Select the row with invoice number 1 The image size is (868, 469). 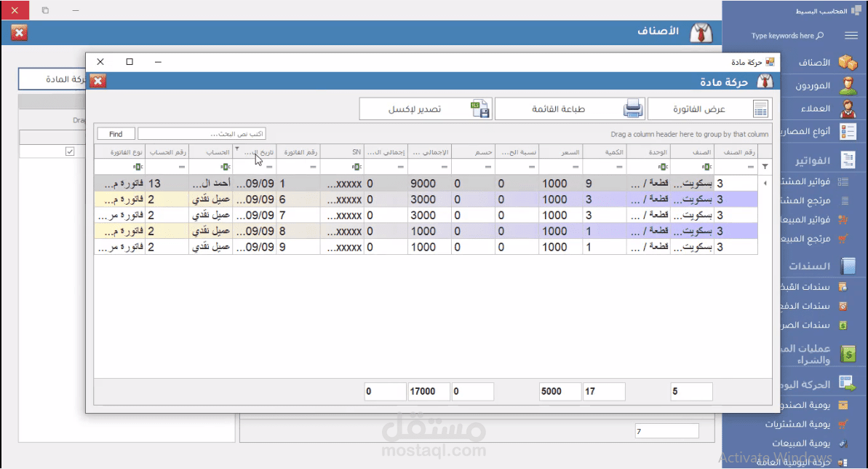pyautogui.click(x=426, y=184)
